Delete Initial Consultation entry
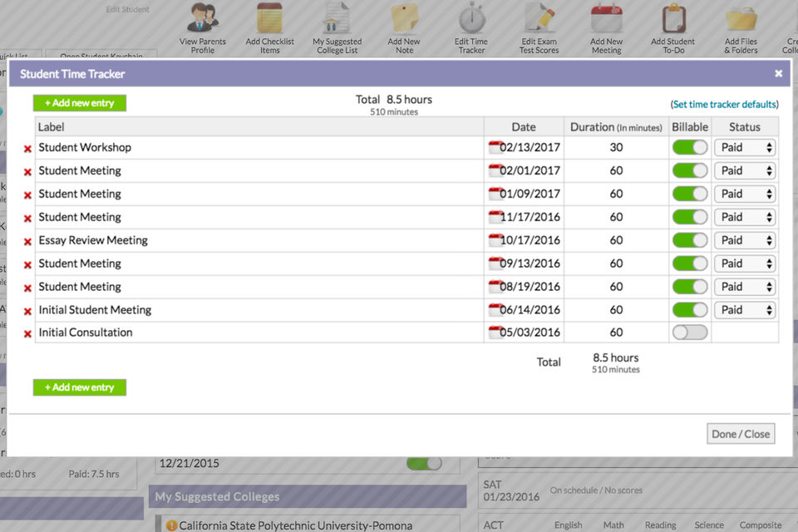The height and width of the screenshot is (532, 798). tap(27, 334)
